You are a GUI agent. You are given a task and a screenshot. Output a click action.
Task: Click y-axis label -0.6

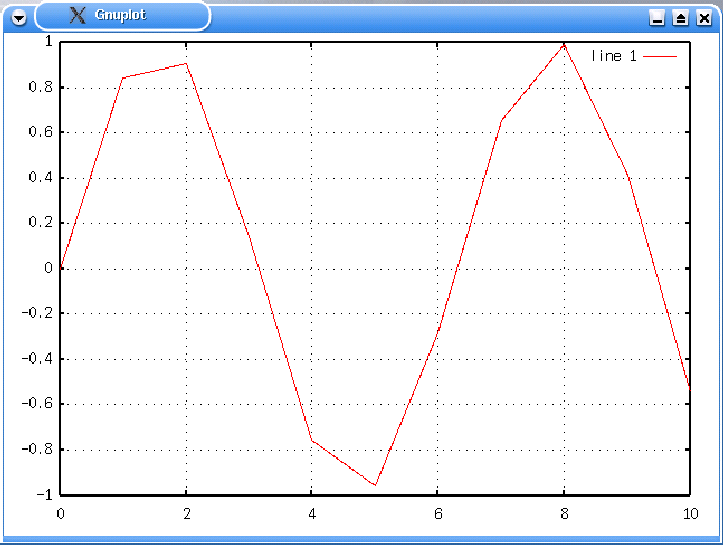click(37, 403)
